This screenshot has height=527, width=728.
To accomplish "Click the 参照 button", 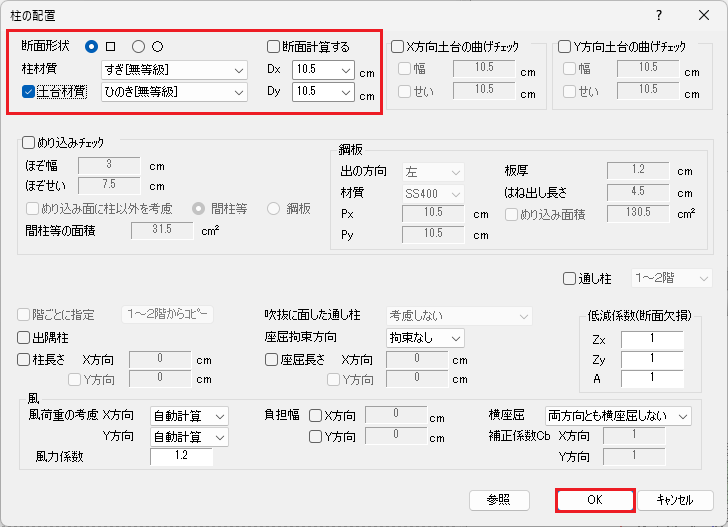I will (x=505, y=499).
